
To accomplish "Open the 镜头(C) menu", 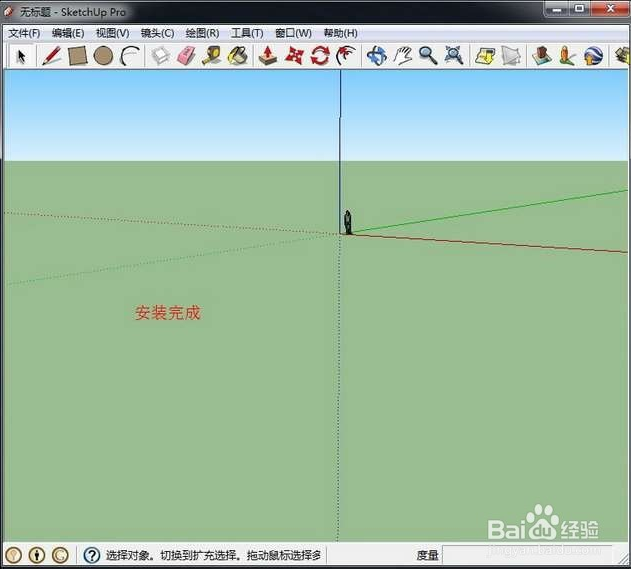I will coord(157,33).
